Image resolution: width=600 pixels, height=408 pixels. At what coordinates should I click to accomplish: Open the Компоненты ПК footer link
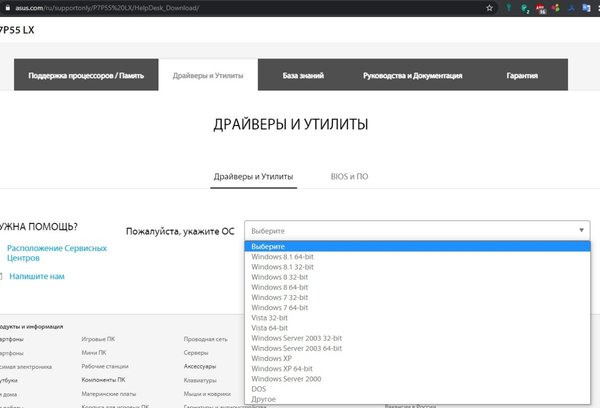coord(103,380)
